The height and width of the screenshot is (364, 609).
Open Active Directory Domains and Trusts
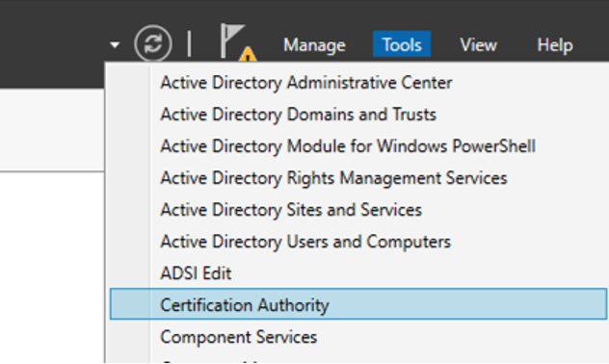coord(358,115)
